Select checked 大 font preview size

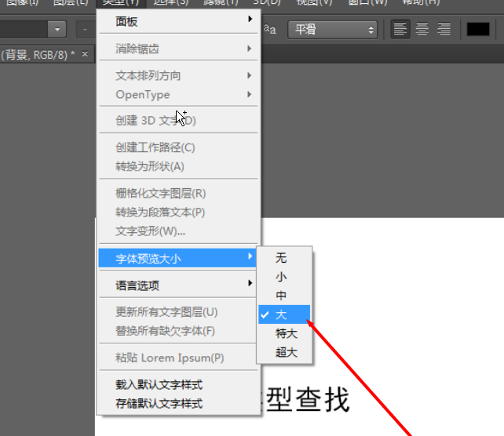pyautogui.click(x=284, y=314)
